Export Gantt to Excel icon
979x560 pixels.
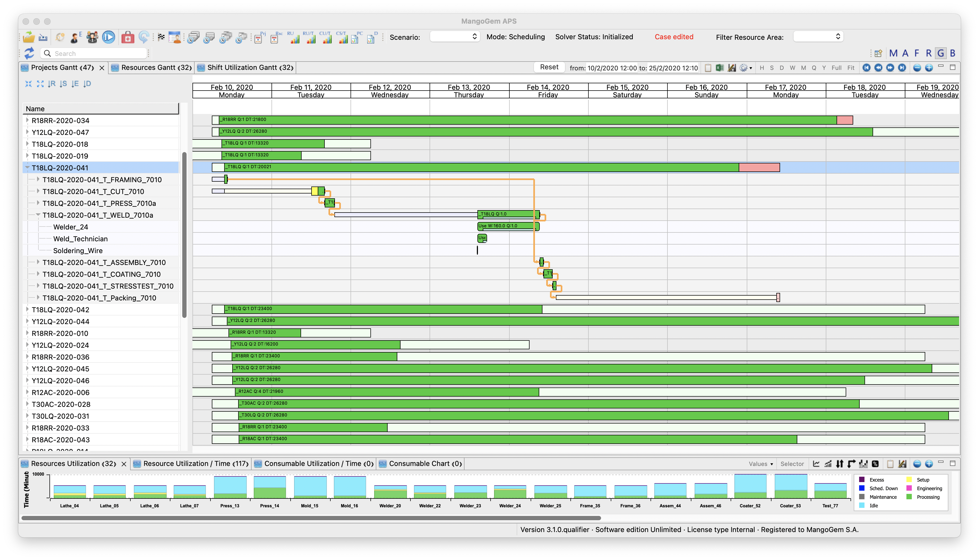(720, 68)
